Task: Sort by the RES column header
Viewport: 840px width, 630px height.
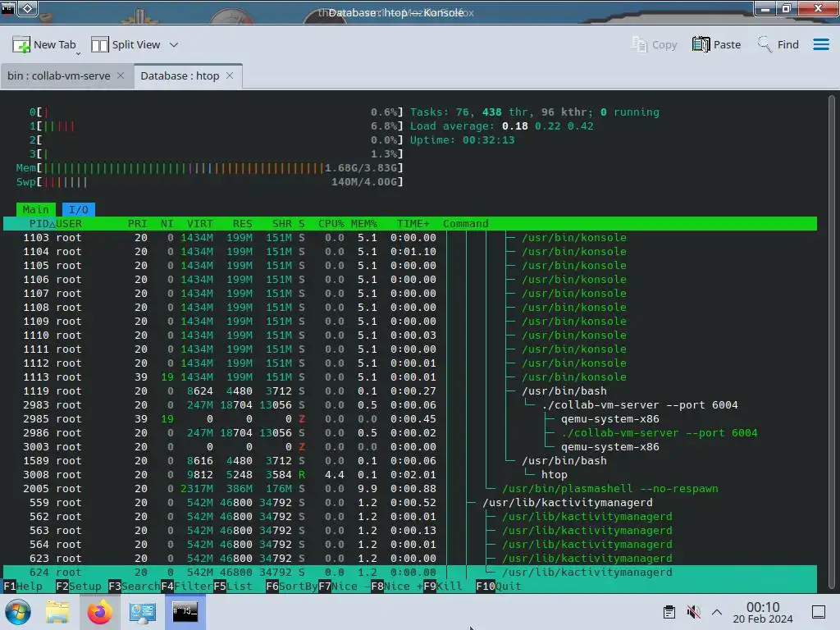Action: (242, 223)
